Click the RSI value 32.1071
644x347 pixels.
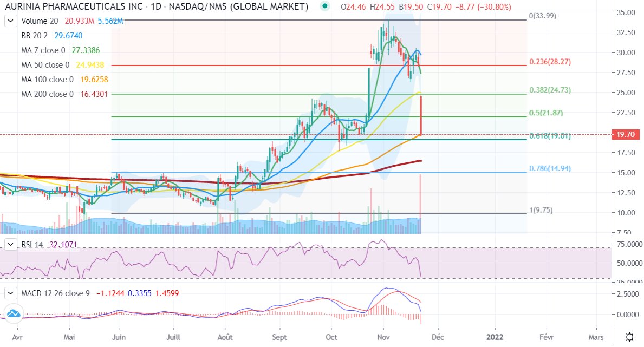(63, 245)
